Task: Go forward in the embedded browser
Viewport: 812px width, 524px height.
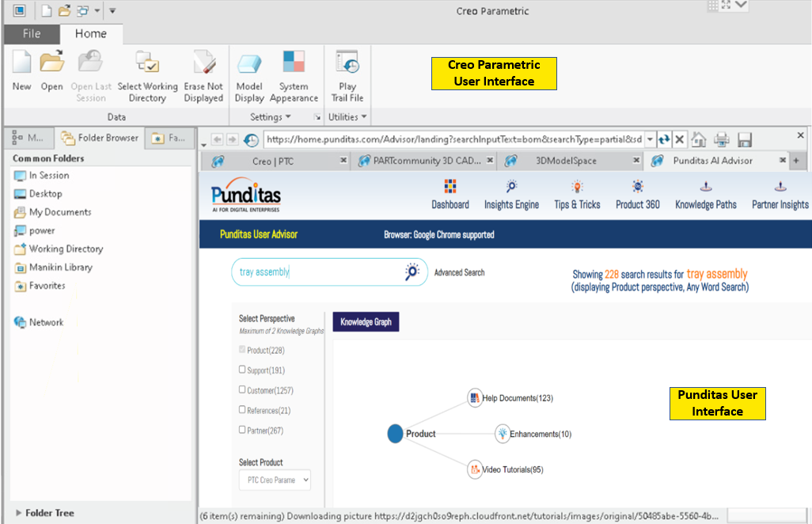Action: point(233,139)
